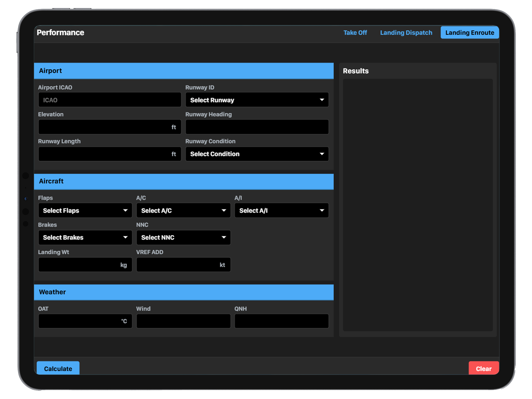The width and height of the screenshot is (532, 399).
Task: Click the Elevation input field
Action: (x=110, y=127)
